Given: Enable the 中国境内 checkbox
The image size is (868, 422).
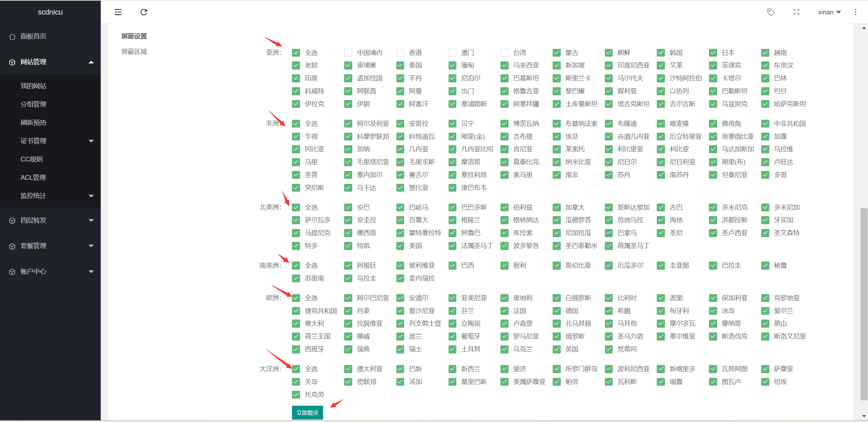Looking at the screenshot, I should (x=348, y=53).
